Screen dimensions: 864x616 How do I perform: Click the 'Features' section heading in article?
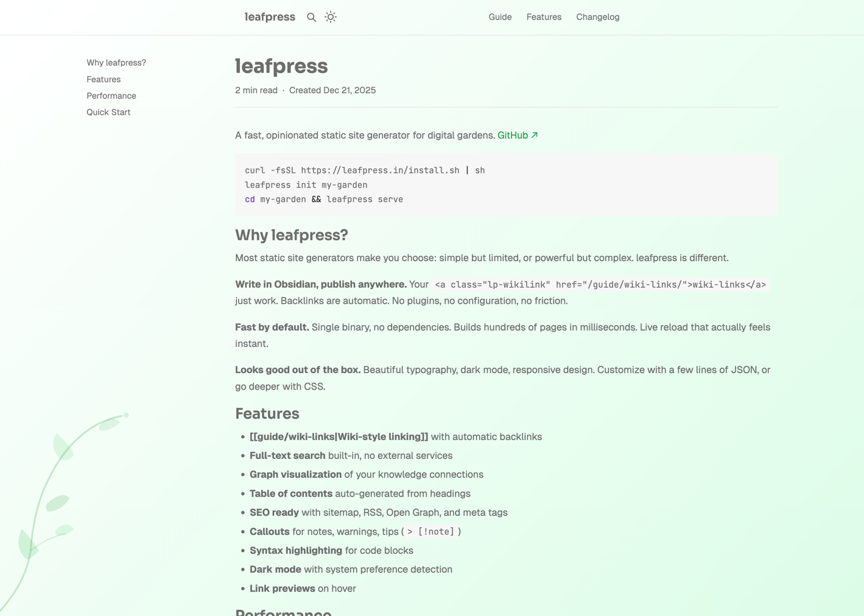[267, 413]
